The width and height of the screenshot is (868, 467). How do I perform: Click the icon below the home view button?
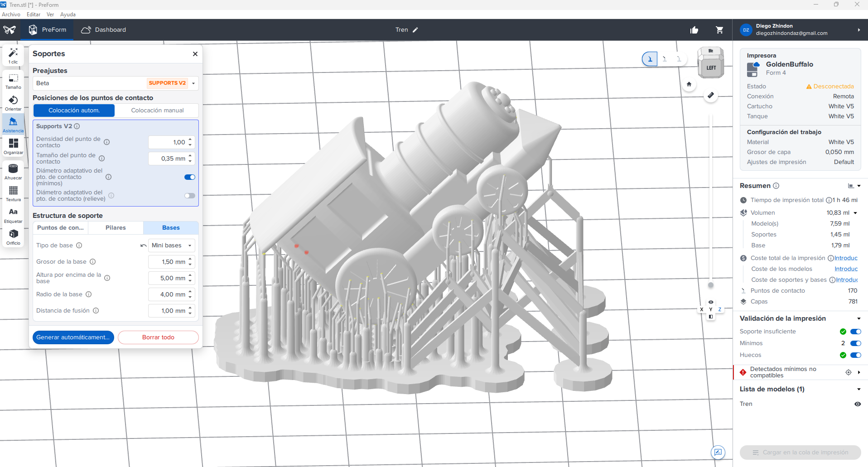711,96
